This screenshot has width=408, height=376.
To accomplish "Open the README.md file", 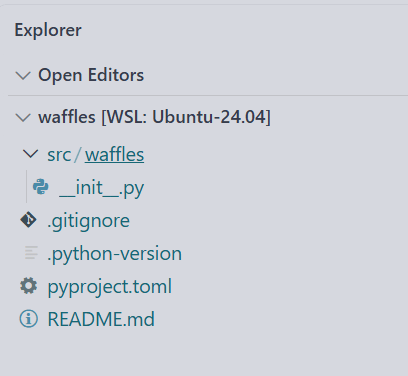I will coord(101,319).
